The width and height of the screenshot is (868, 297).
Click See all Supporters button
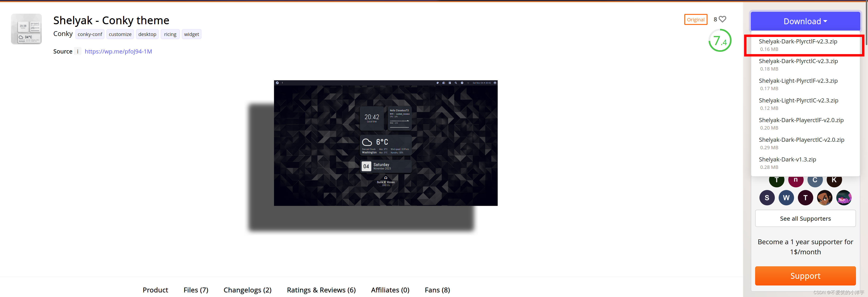(805, 219)
